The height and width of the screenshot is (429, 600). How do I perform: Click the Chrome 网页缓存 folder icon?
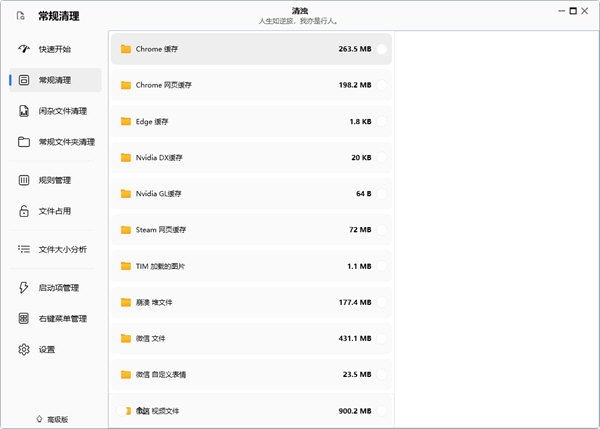[125, 85]
